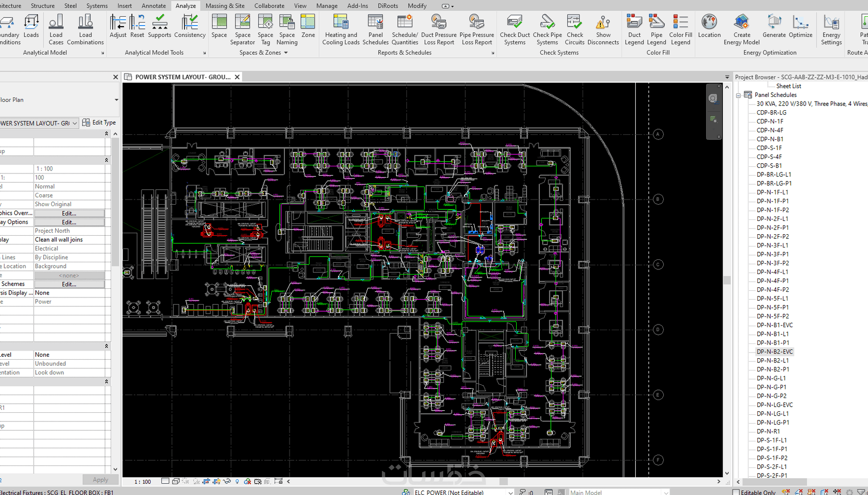Screen dimensions: 868x495
Task: Open the Energy Settings tool
Action: 831,30
